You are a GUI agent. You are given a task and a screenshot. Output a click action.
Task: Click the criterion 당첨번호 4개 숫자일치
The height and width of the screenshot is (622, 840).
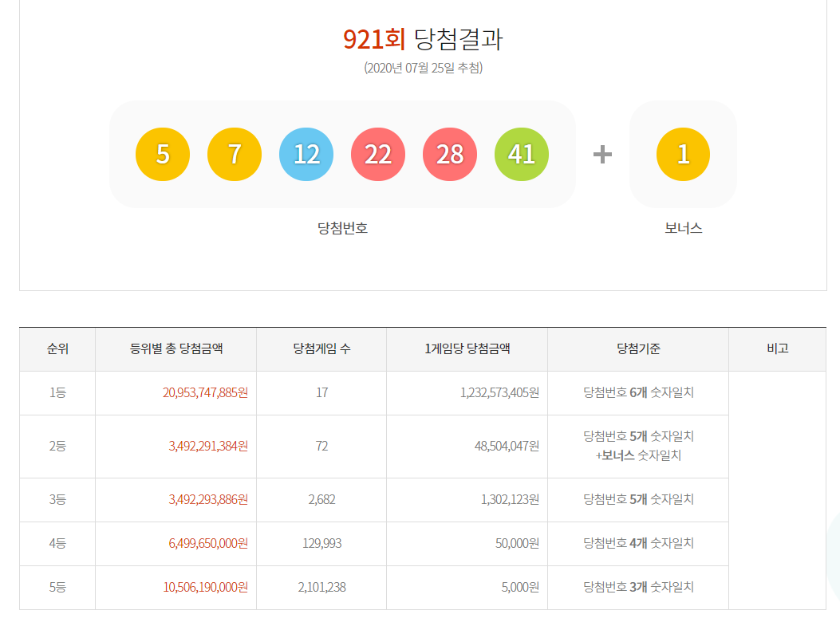pos(638,544)
